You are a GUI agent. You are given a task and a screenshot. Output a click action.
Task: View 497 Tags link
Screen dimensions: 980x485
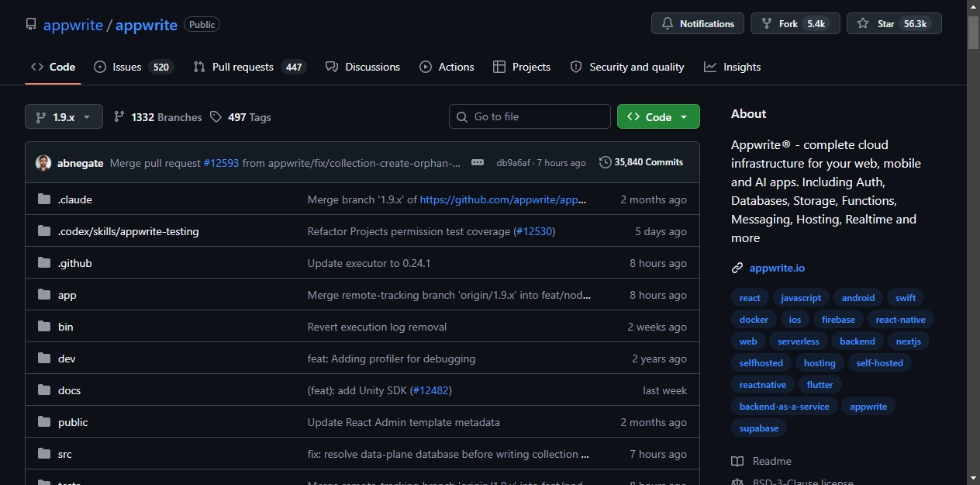point(240,117)
